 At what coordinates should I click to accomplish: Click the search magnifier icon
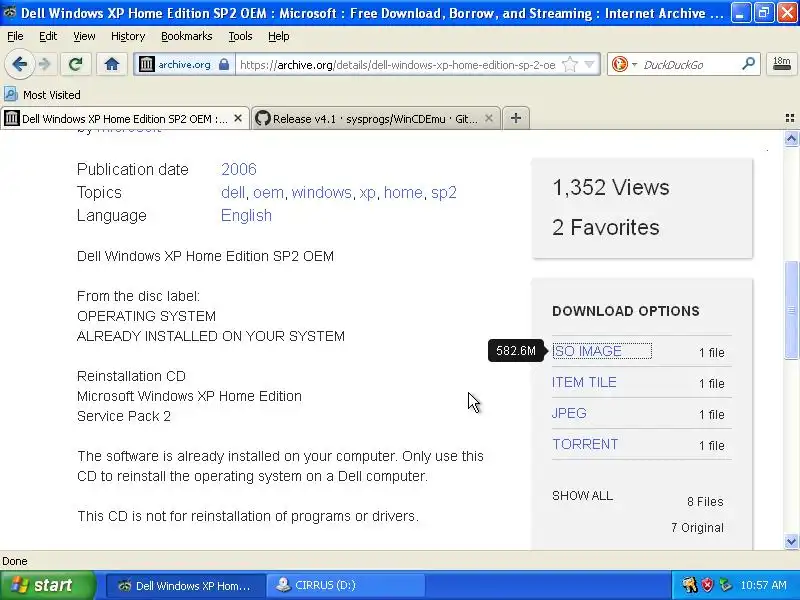click(x=748, y=64)
